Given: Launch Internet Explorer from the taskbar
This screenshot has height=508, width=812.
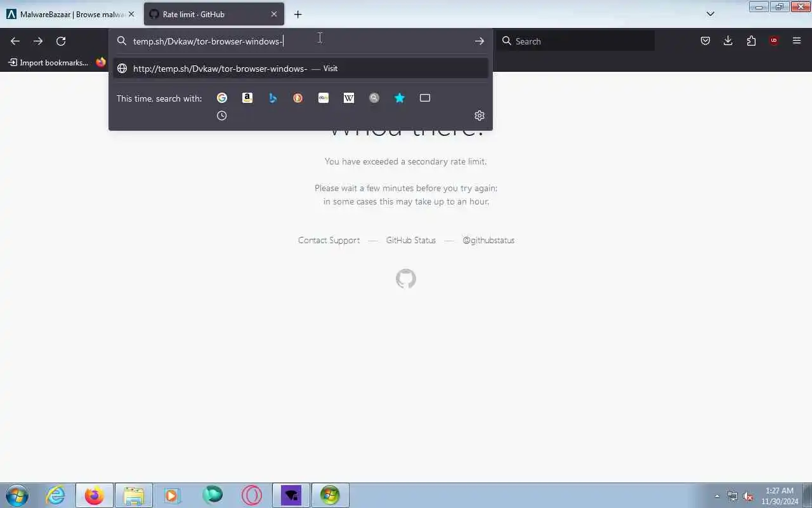Looking at the screenshot, I should [56, 495].
